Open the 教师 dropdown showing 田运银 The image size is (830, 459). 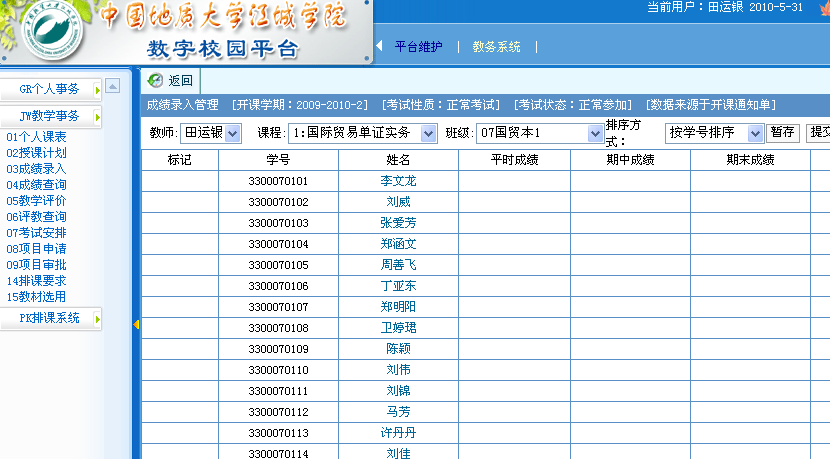pyautogui.click(x=211, y=133)
